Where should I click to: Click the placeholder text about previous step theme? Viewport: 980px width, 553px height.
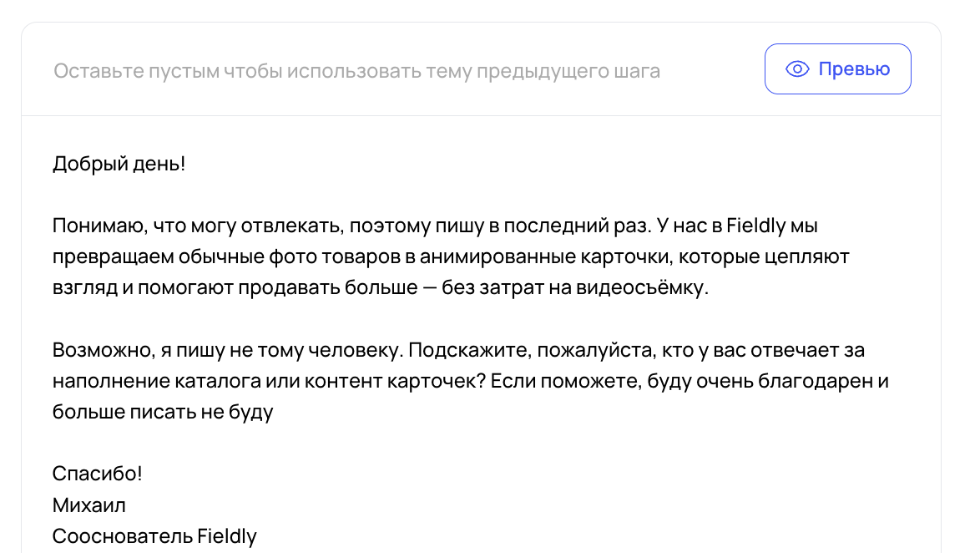[357, 71]
